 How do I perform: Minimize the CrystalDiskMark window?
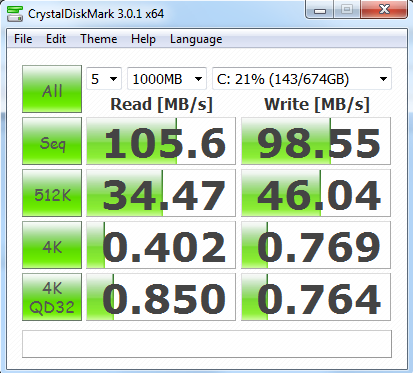(319, 10)
